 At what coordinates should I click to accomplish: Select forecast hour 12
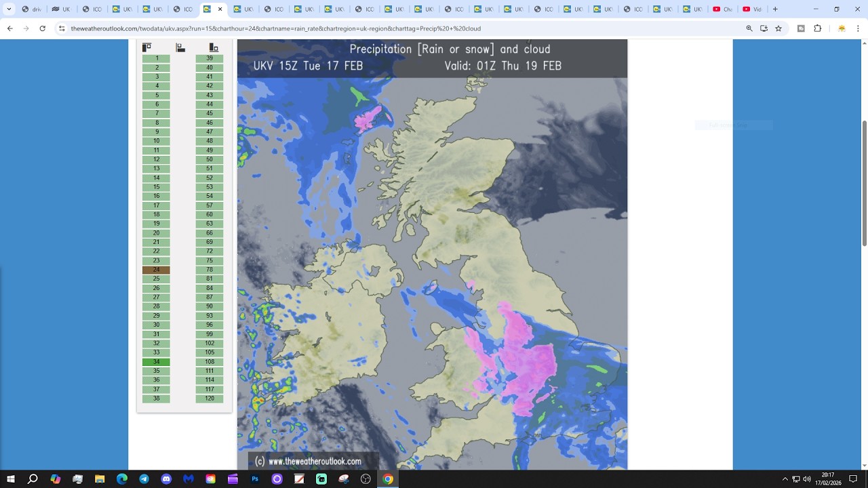click(157, 159)
